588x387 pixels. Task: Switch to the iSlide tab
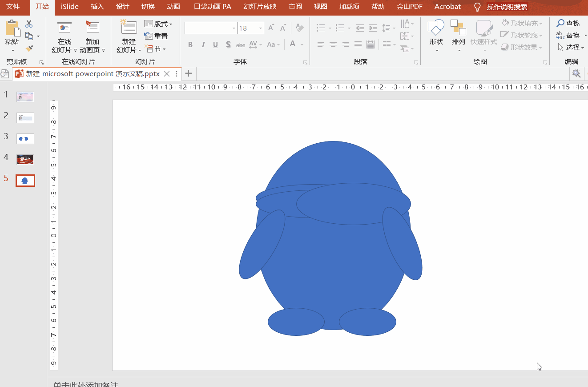click(70, 7)
